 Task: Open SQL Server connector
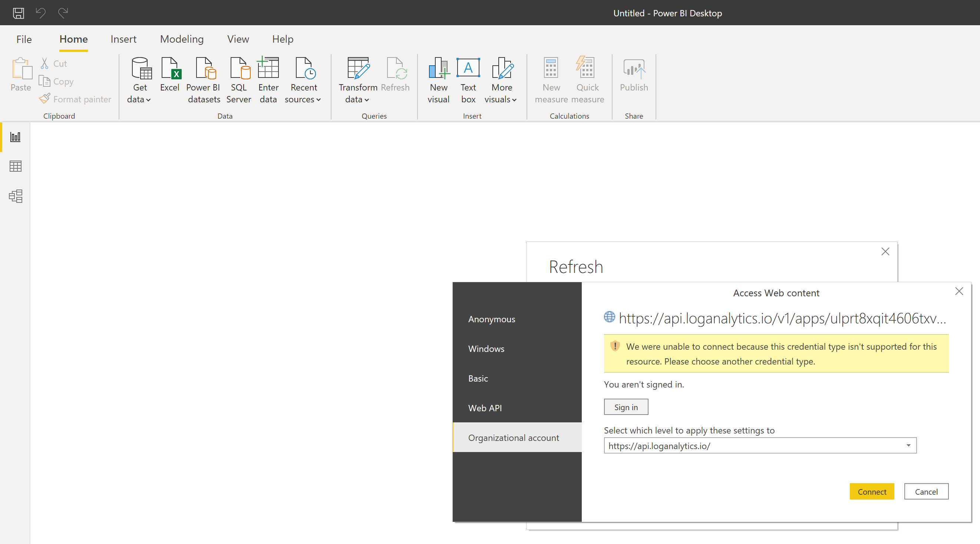tap(238, 79)
